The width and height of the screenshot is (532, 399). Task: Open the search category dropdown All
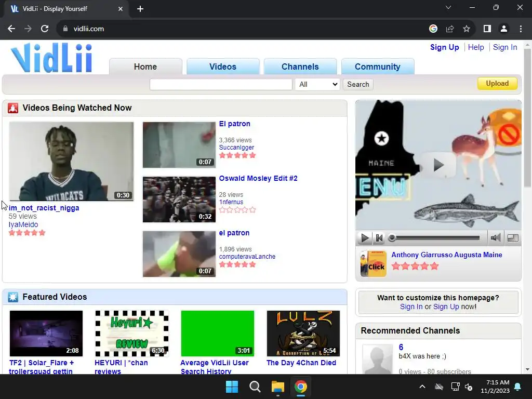[x=317, y=84]
